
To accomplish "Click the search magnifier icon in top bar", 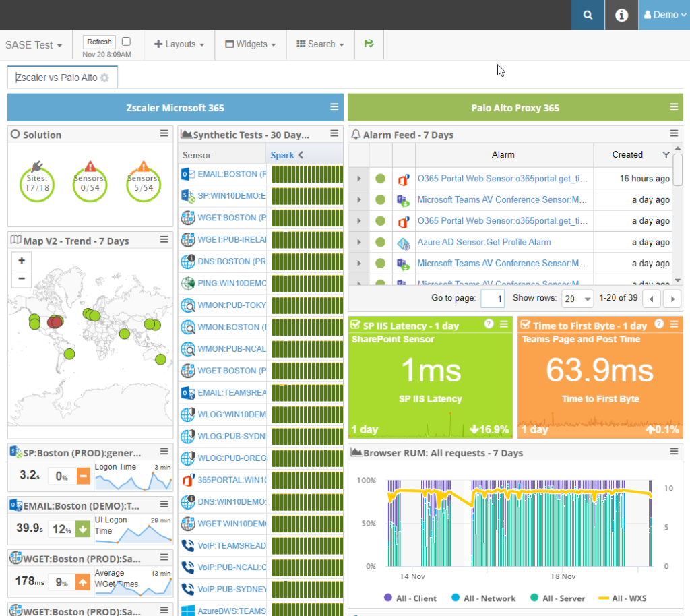I will [x=588, y=15].
